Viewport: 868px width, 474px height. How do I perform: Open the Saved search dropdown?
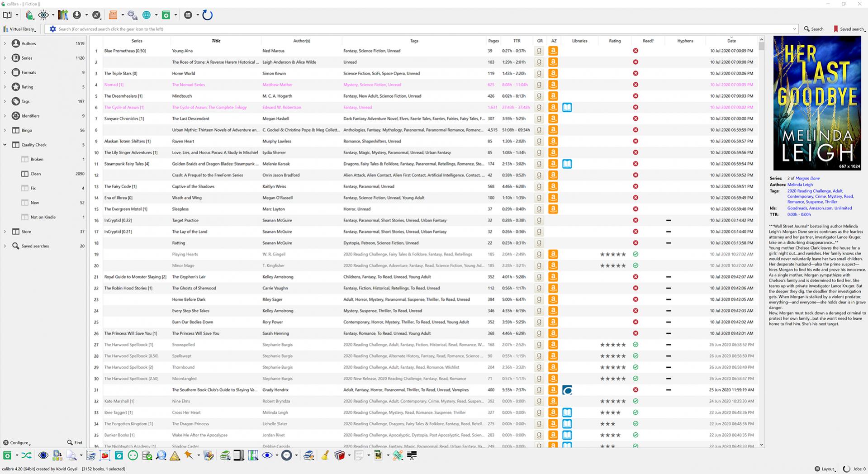tap(849, 29)
